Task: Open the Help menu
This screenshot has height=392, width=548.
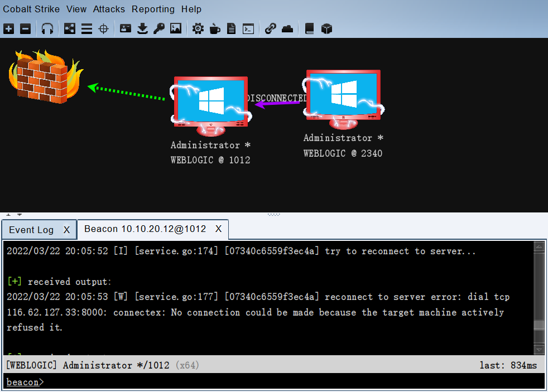Action: 191,9
